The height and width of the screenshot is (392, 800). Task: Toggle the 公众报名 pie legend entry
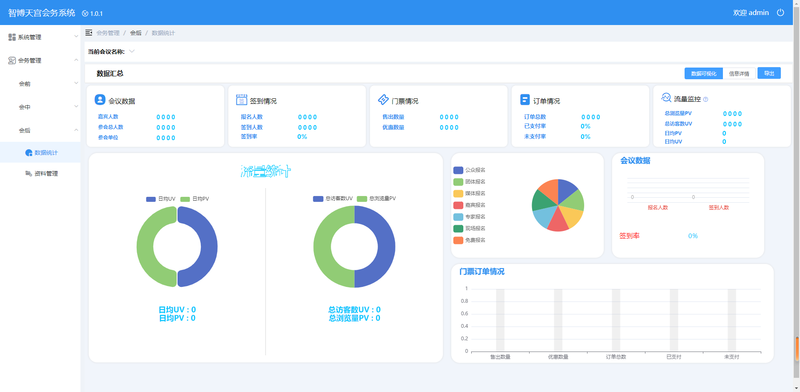[469, 170]
